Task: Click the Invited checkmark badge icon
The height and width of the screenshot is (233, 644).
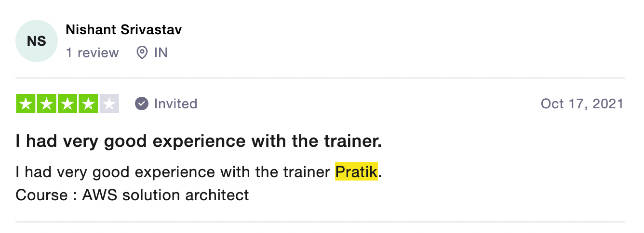Action: pyautogui.click(x=141, y=104)
